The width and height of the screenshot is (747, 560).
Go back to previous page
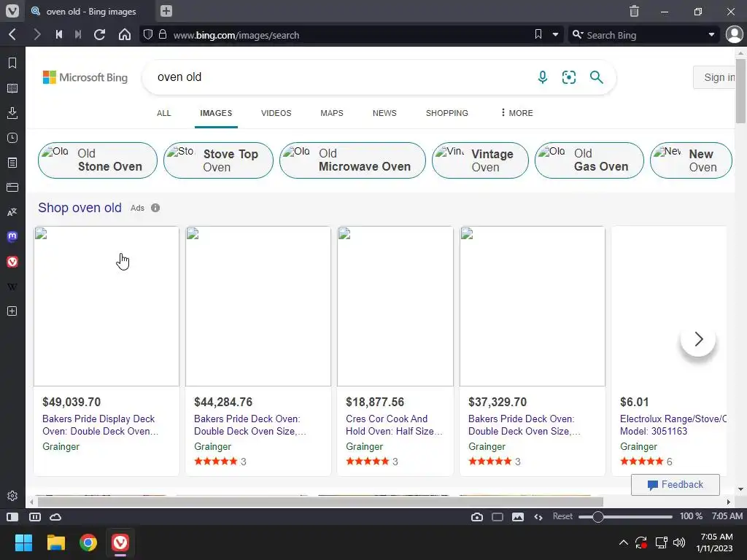pyautogui.click(x=13, y=35)
